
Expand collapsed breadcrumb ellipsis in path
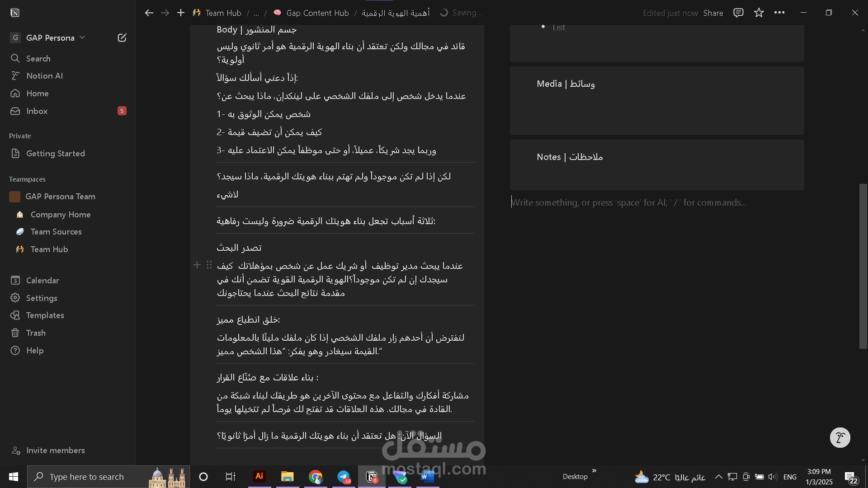click(256, 13)
